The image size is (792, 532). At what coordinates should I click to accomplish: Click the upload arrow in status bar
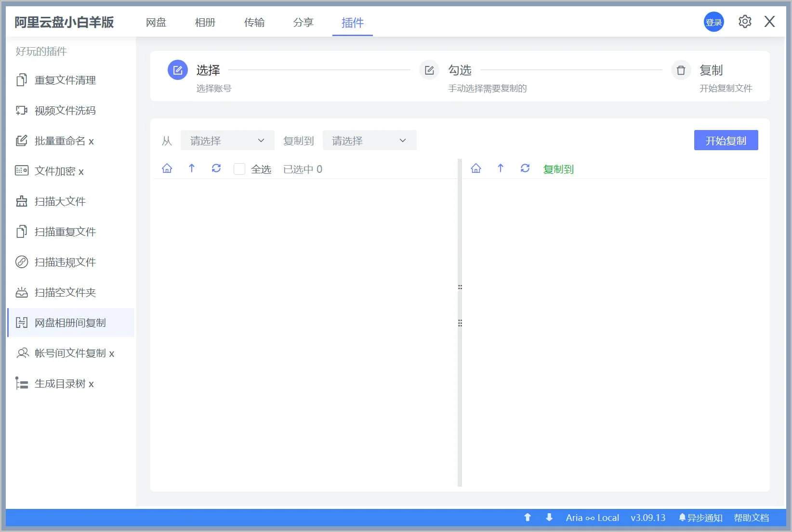coord(528,518)
